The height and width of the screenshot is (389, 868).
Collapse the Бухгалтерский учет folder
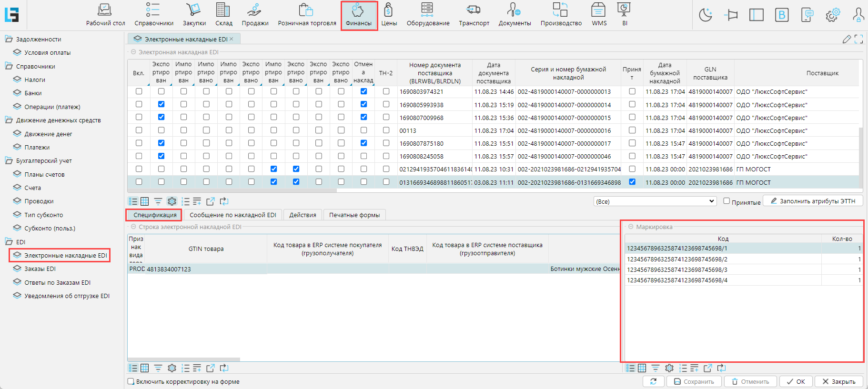click(9, 161)
